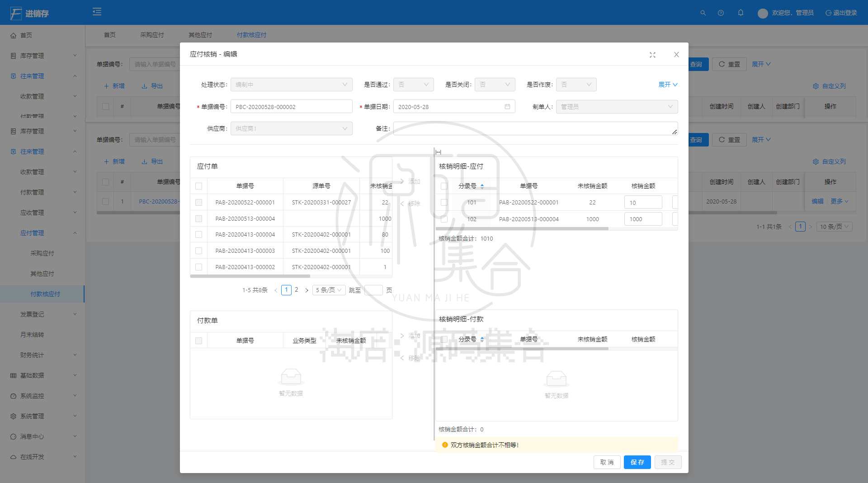Viewport: 868px width, 483px height.
Task: Click the panel splitter handle icon
Action: click(x=438, y=152)
